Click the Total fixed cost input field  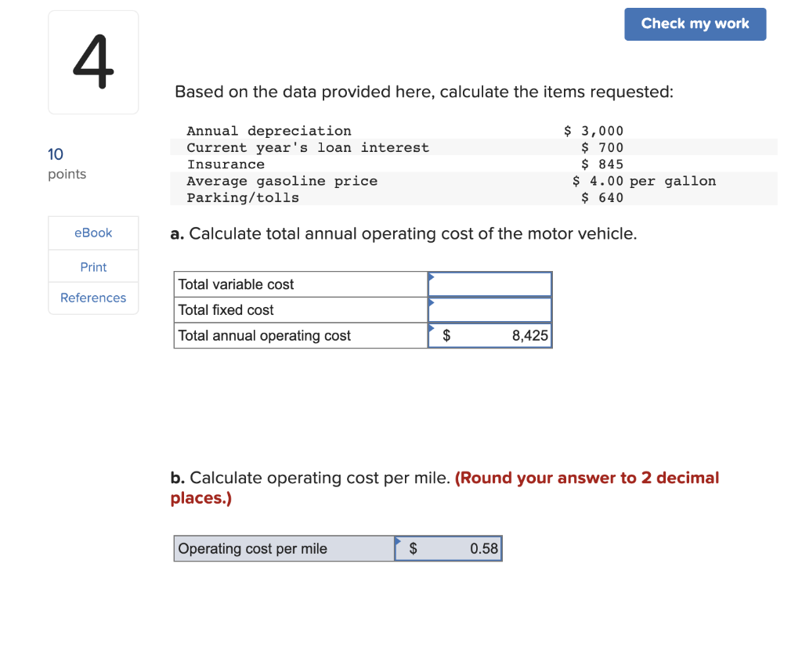pos(490,309)
